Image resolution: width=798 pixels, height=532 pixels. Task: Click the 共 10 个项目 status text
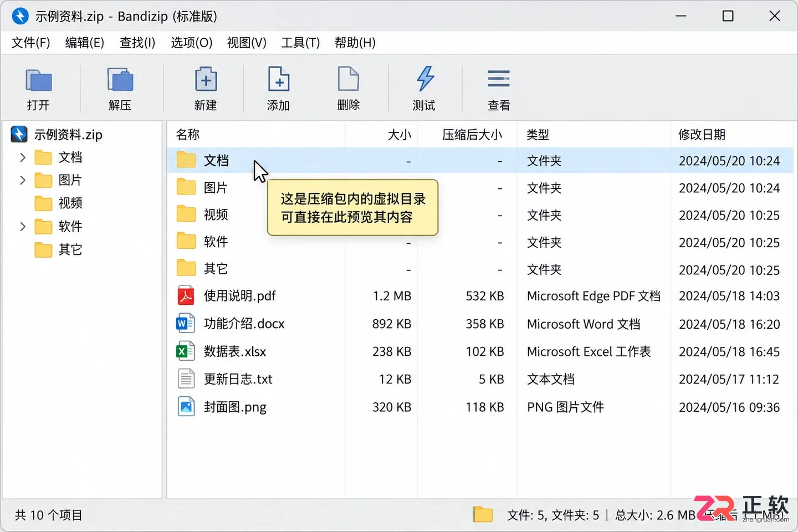[x=49, y=515]
